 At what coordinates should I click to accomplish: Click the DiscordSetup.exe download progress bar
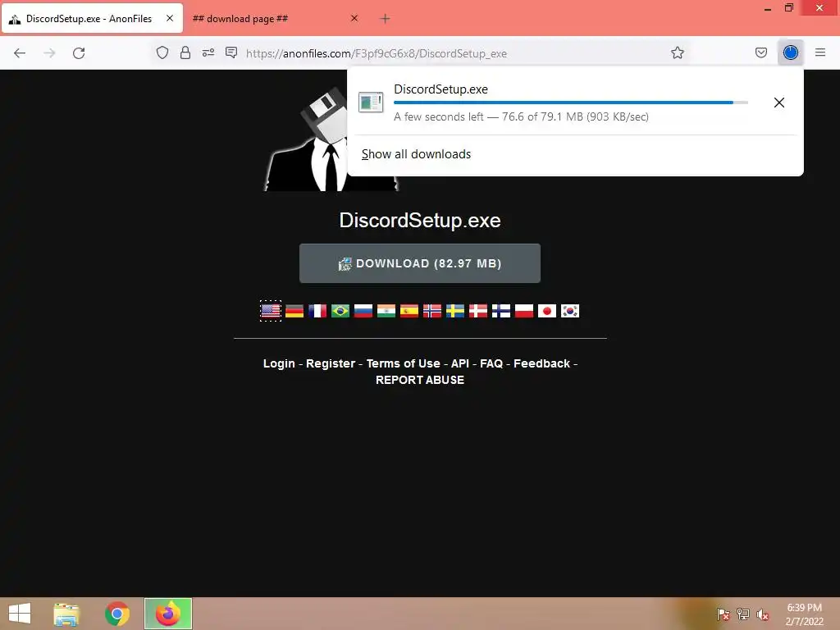click(x=571, y=103)
